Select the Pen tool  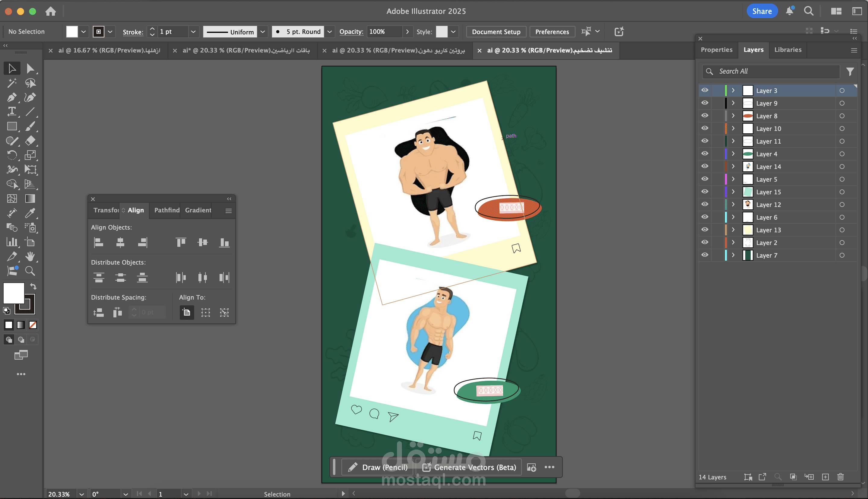pos(12,97)
